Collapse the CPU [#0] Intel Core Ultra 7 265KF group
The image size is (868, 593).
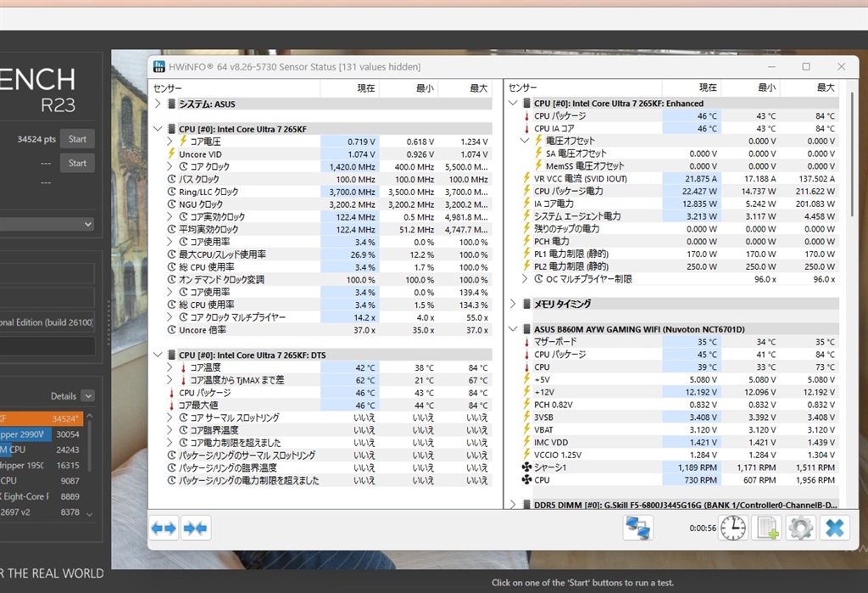158,129
